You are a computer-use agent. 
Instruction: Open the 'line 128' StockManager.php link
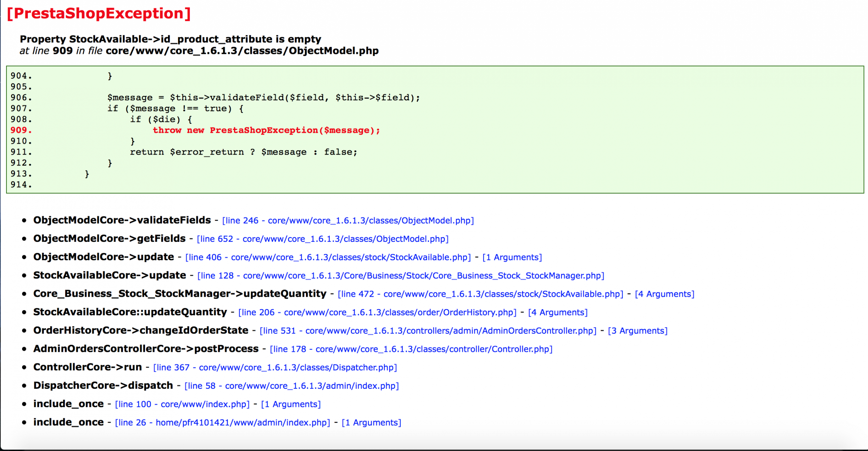[x=401, y=276]
